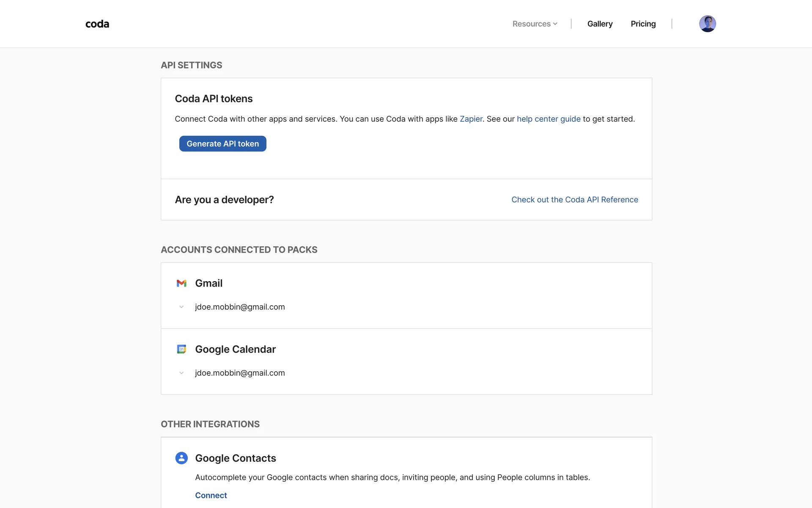Click the Gmail pack heading
Viewport: 812px width, 508px height.
click(x=208, y=283)
